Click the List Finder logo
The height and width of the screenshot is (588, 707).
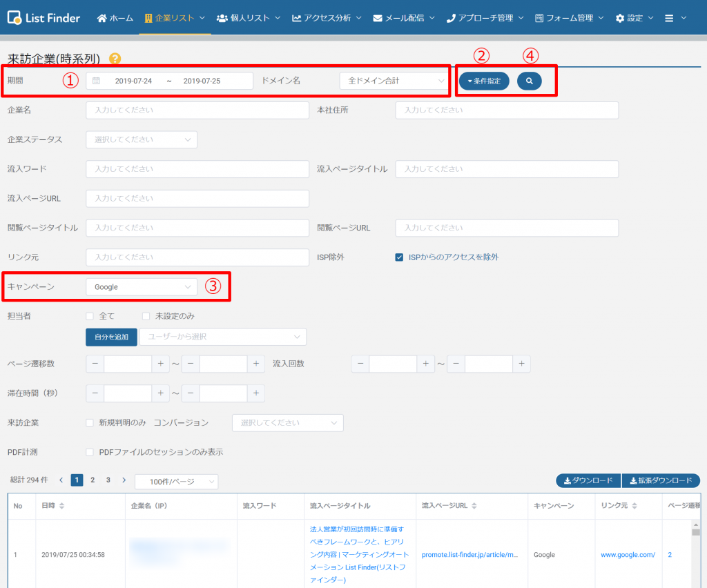coord(43,17)
